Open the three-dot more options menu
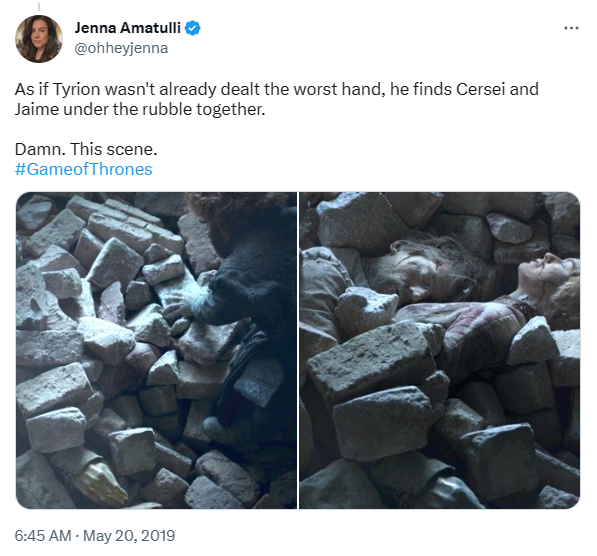 571,28
